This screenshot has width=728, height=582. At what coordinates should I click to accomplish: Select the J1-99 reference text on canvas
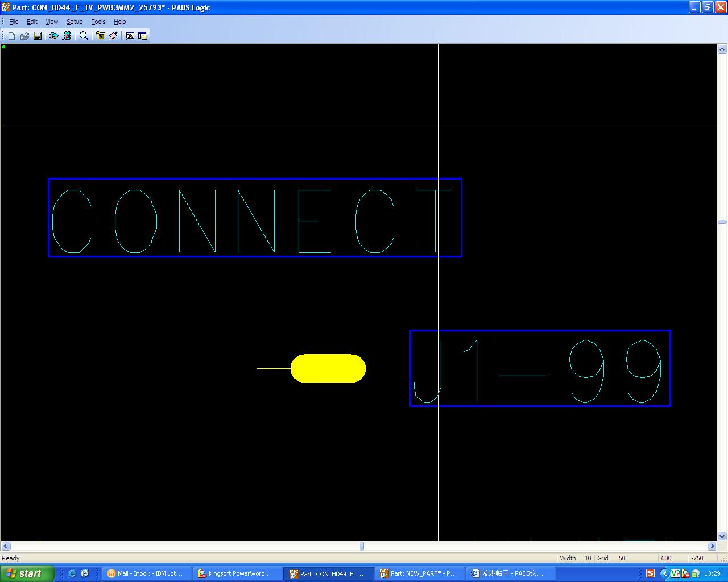(x=540, y=368)
